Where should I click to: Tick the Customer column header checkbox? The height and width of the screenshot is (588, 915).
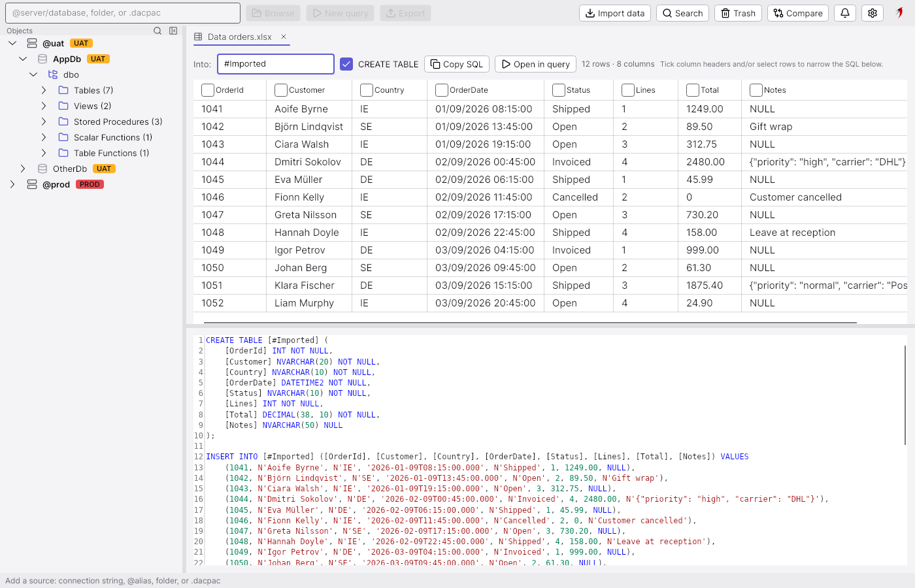(x=281, y=90)
